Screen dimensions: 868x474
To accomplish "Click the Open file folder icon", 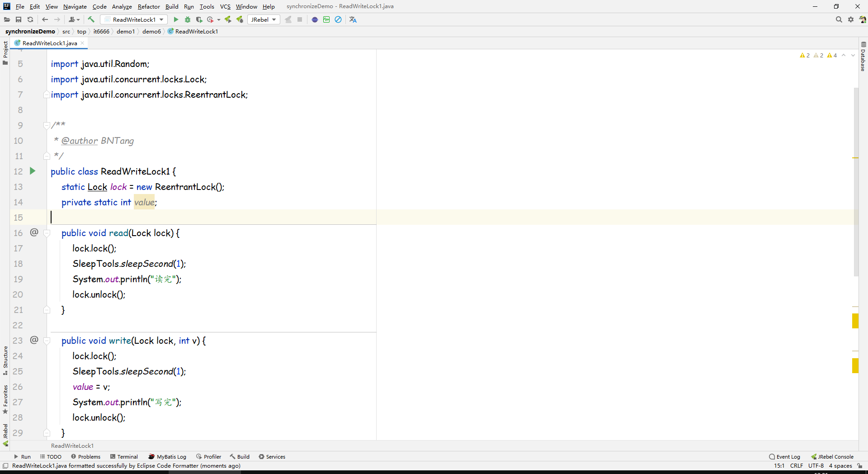I will [7, 19].
